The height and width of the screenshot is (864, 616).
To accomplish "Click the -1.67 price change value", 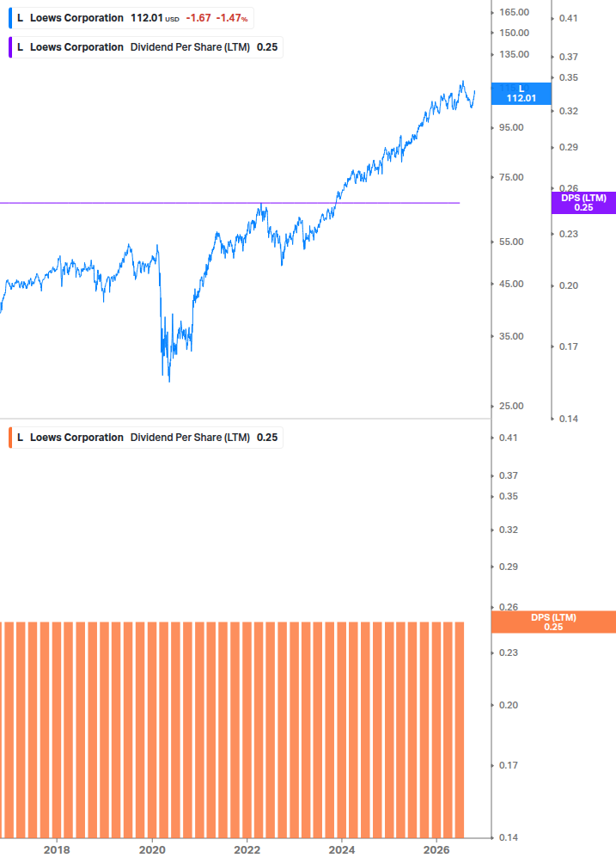I will 198,18.
